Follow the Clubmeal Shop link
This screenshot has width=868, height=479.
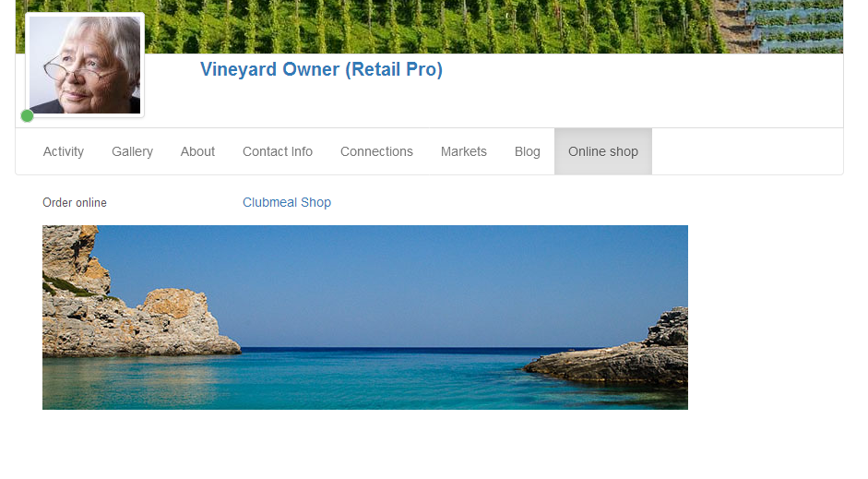[287, 203]
